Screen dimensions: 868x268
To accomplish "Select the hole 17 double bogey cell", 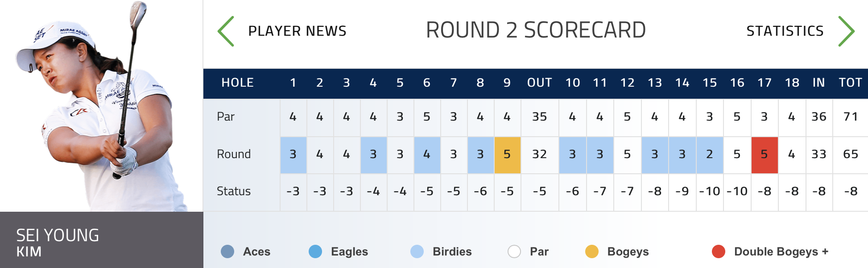I will [x=765, y=155].
